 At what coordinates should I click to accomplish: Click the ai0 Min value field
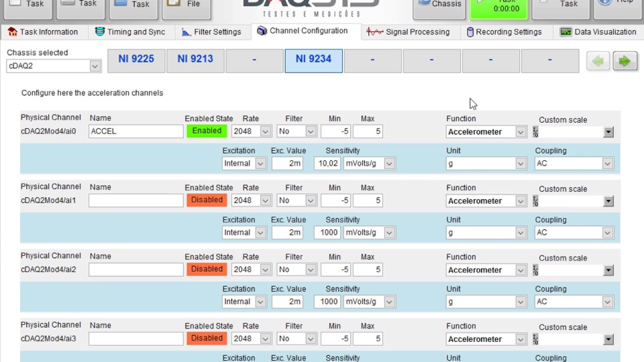click(336, 132)
